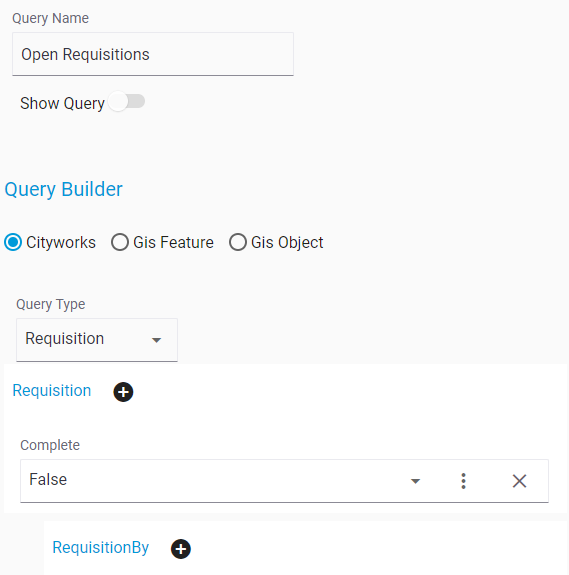The height and width of the screenshot is (575, 569).
Task: Click the Requisition value in Query Type
Action: (x=65, y=338)
